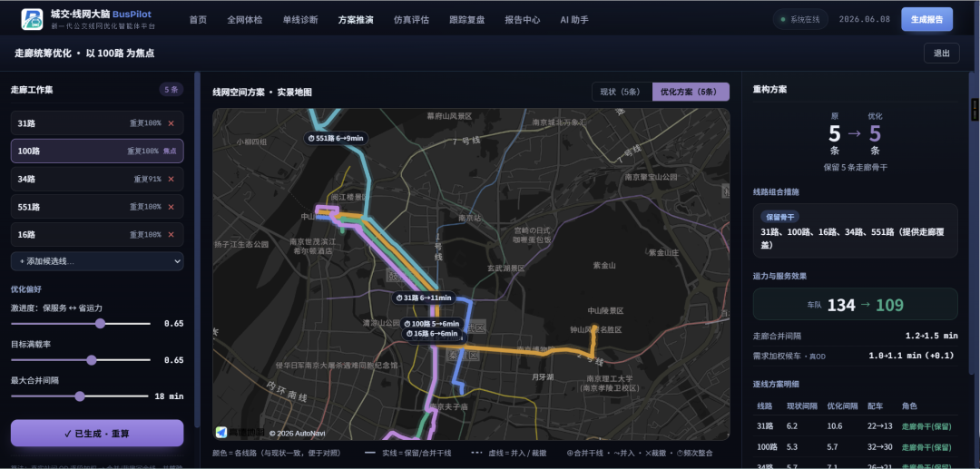Viewport: 980px width, 469px height.
Task: Click the 现状间隔 column header
Action: click(x=802, y=405)
